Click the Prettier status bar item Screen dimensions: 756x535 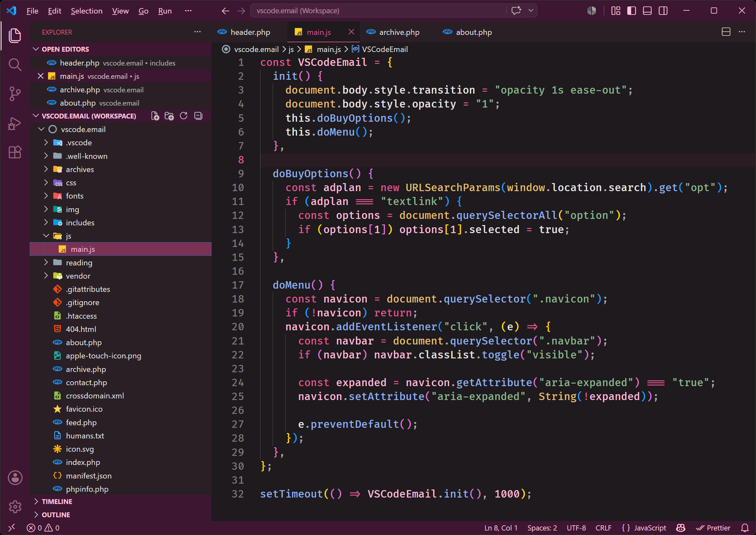pyautogui.click(x=713, y=528)
